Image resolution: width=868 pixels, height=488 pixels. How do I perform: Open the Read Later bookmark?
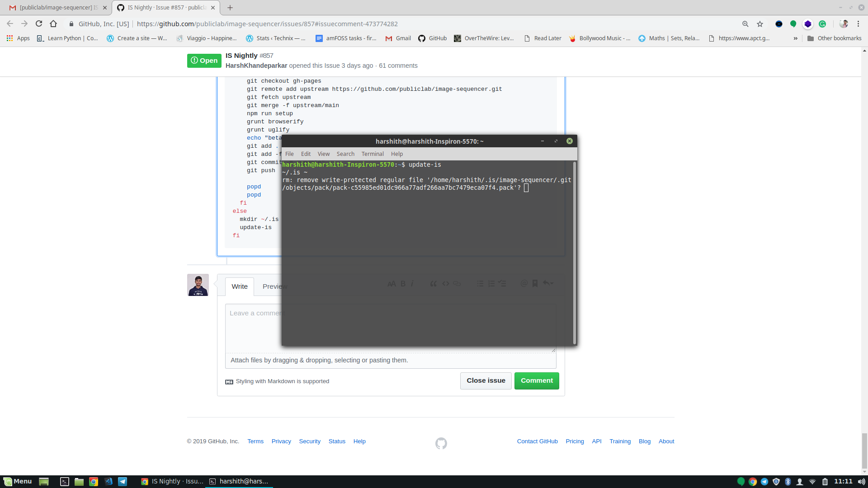click(543, 38)
